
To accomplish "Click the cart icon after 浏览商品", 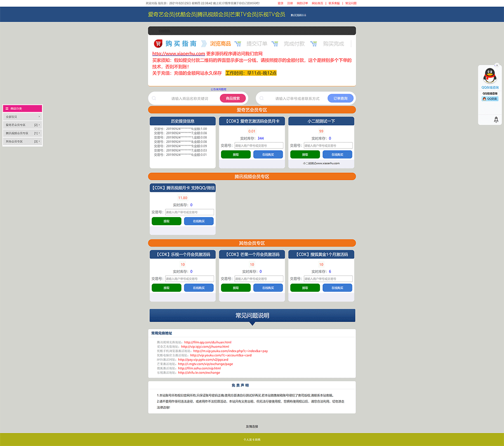I will point(238,44).
